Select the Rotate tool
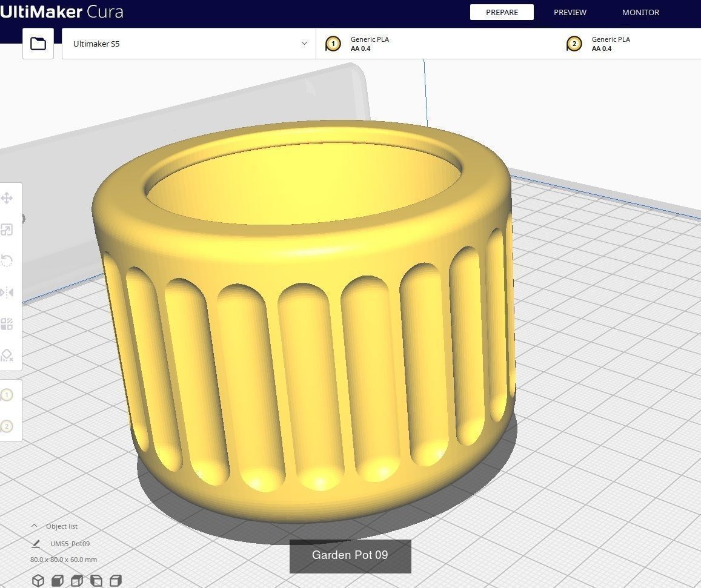701x588 pixels. (7, 261)
